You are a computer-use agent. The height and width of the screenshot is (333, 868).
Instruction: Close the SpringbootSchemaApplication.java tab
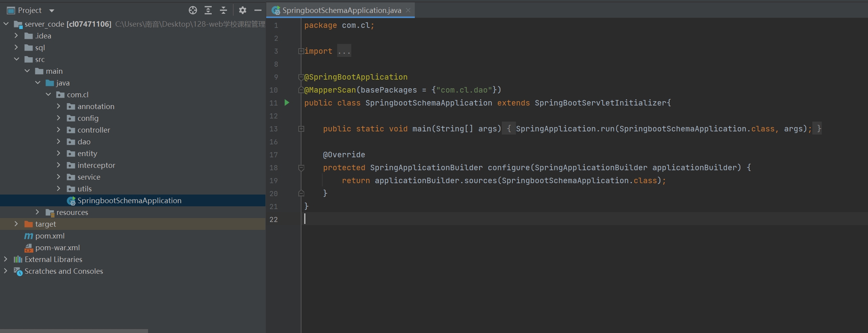[x=408, y=10]
